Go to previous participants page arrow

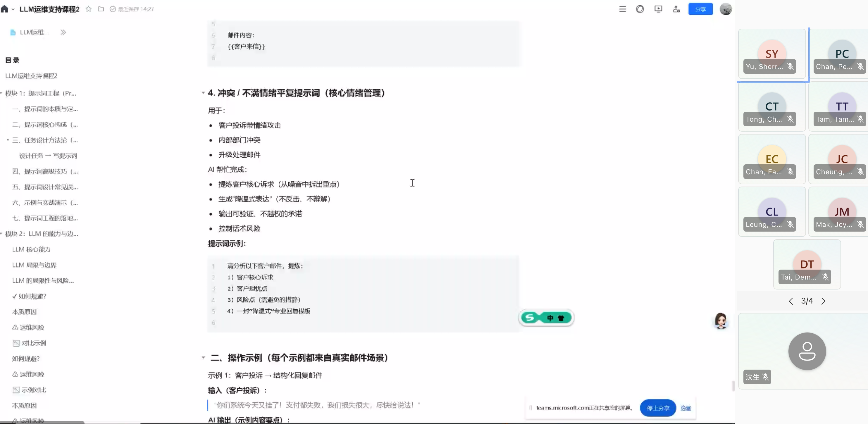coord(791,301)
